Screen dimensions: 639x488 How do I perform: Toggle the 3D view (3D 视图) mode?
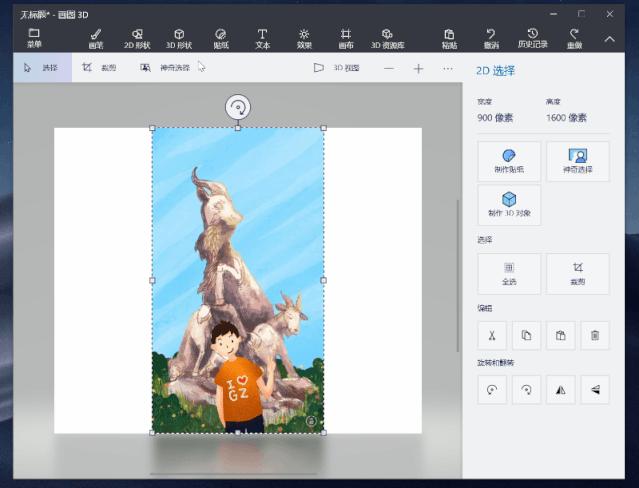[x=336, y=68]
